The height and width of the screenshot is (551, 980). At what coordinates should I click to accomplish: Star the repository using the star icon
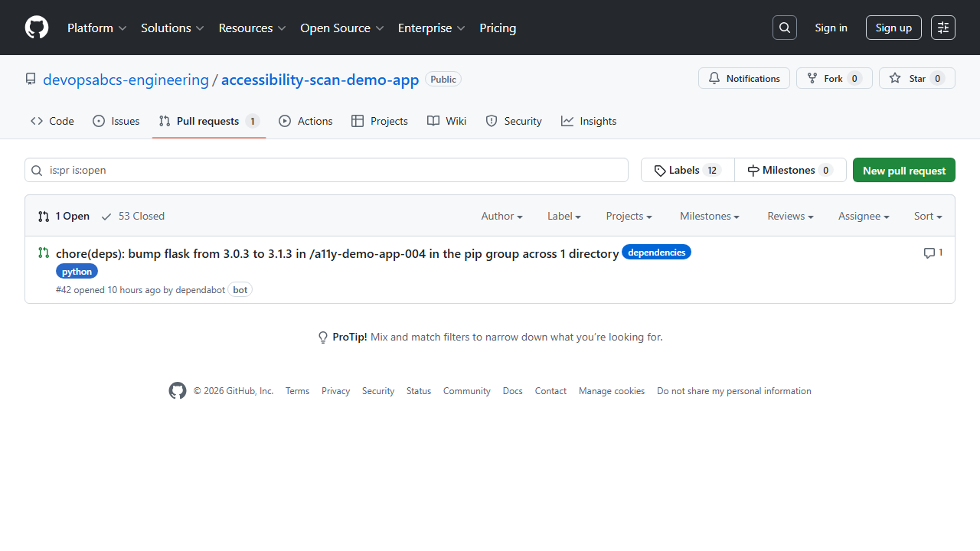pyautogui.click(x=895, y=77)
